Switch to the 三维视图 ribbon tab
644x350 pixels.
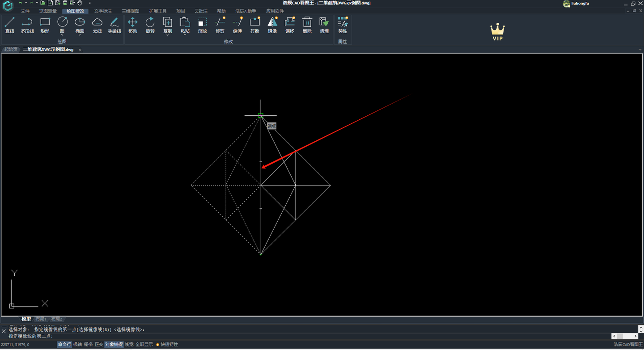(x=131, y=11)
